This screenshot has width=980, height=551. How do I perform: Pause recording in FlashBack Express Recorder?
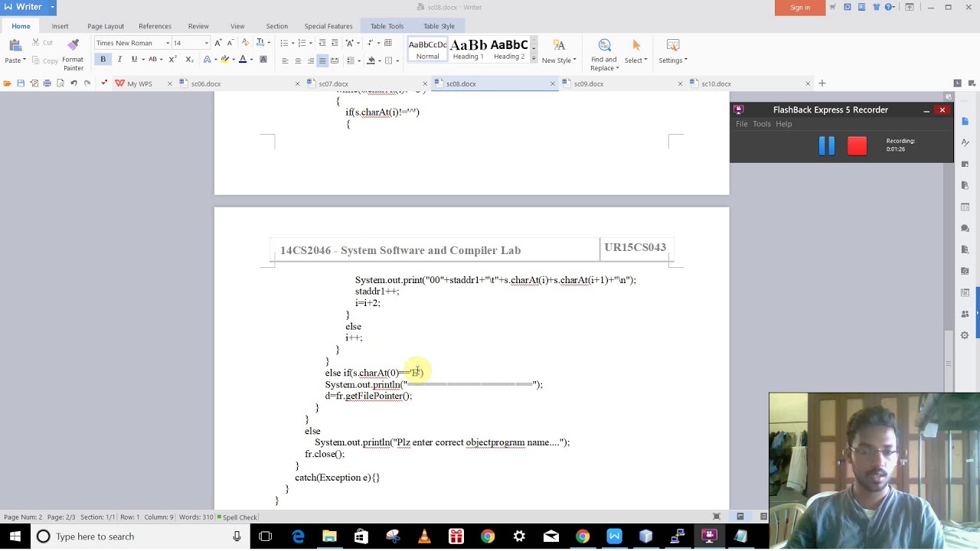(x=827, y=145)
